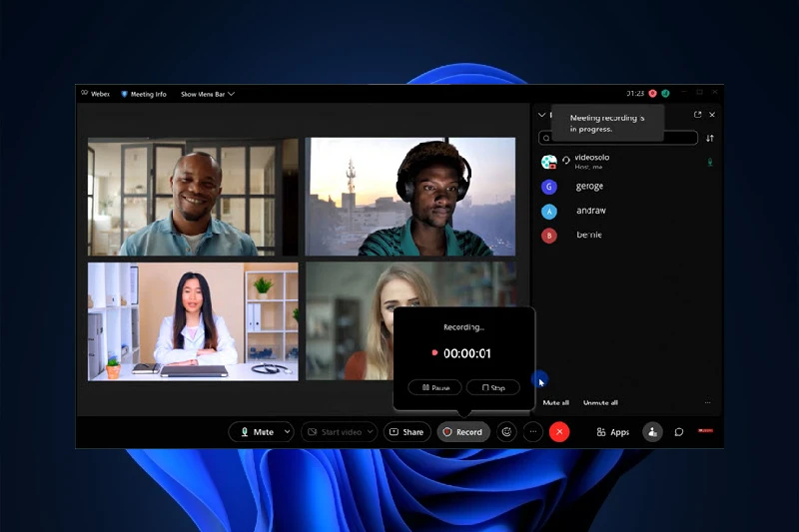Pop out the participants panel

tap(697, 115)
